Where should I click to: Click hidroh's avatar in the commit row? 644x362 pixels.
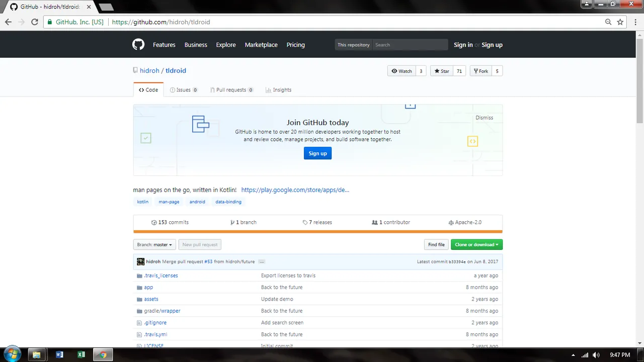(140, 261)
